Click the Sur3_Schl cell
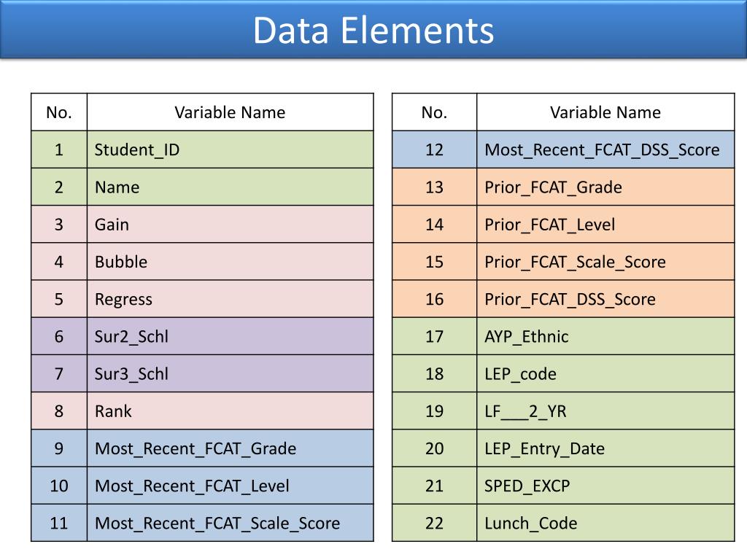The height and width of the screenshot is (560, 747). pyautogui.click(x=230, y=373)
